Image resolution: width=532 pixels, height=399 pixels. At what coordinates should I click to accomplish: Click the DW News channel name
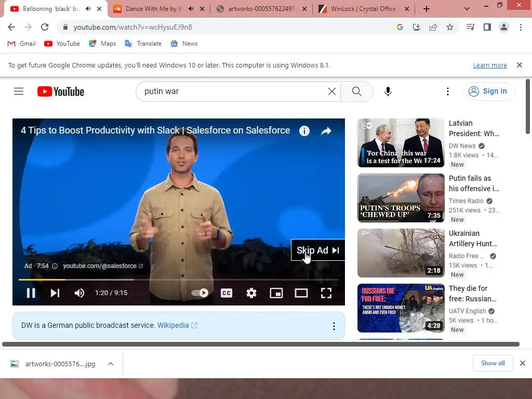[x=462, y=146]
